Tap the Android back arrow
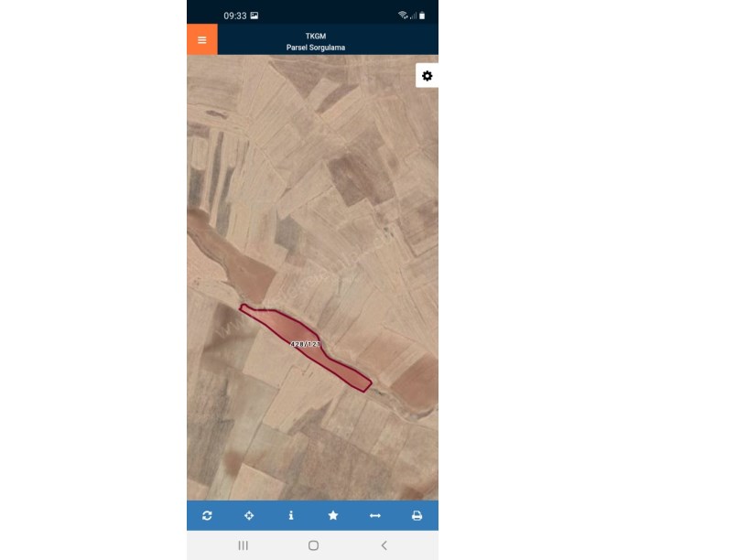This screenshot has width=747, height=560. coord(384,545)
